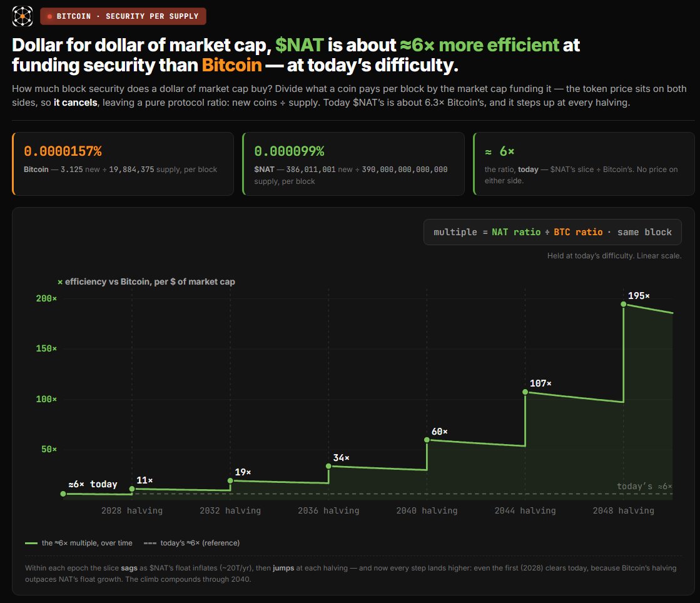This screenshot has height=603, width=700.
Task: Click the 150× y-axis label
Action: [x=46, y=348]
